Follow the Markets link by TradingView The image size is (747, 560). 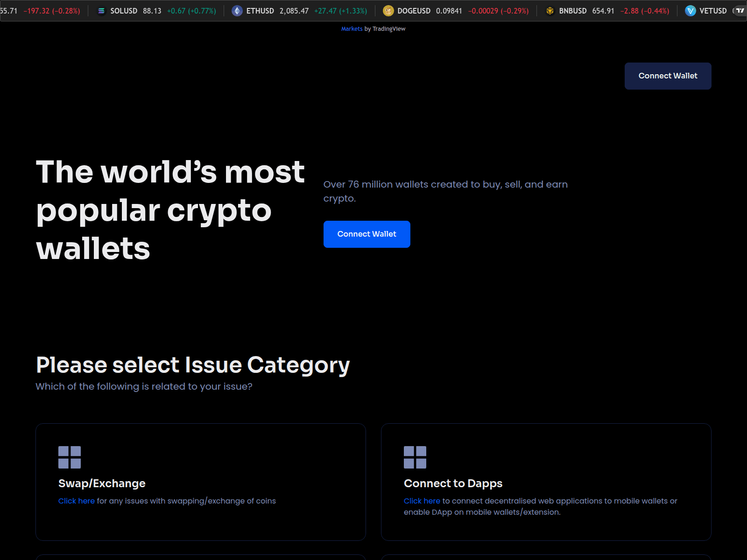352,29
